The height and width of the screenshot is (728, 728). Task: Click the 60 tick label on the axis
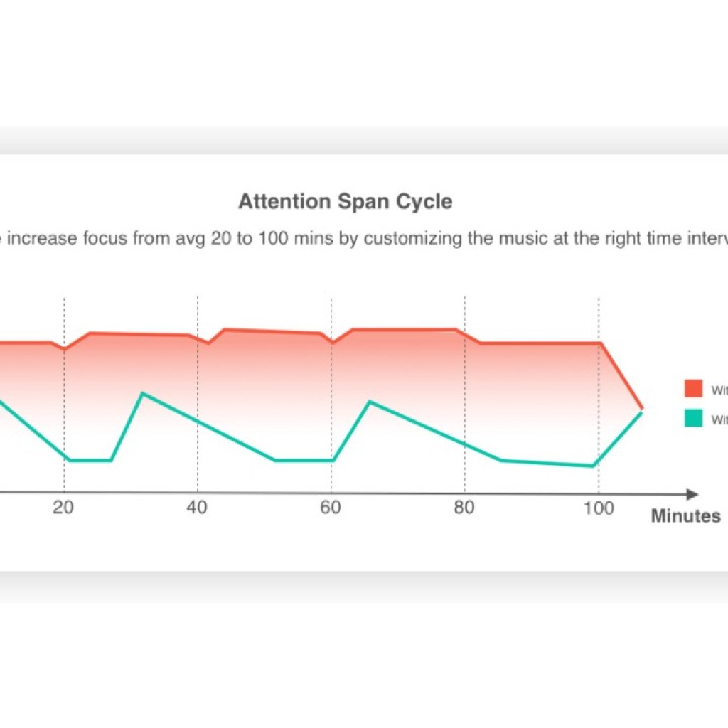click(331, 508)
